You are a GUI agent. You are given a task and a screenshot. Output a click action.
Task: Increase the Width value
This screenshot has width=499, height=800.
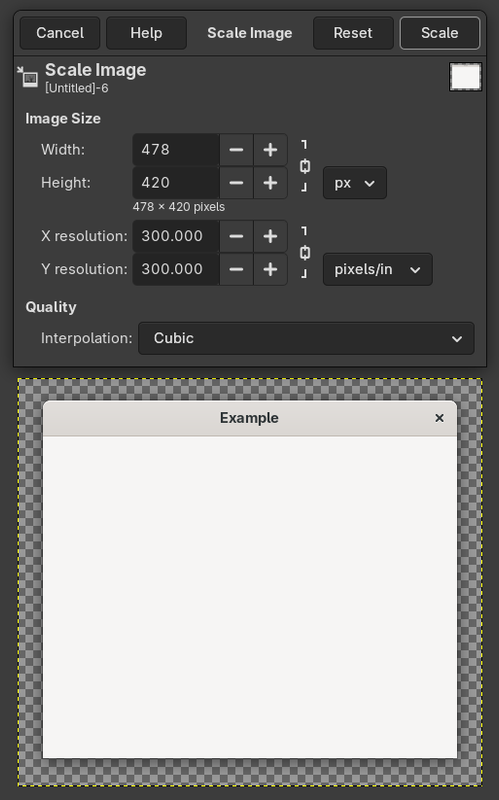pos(270,149)
